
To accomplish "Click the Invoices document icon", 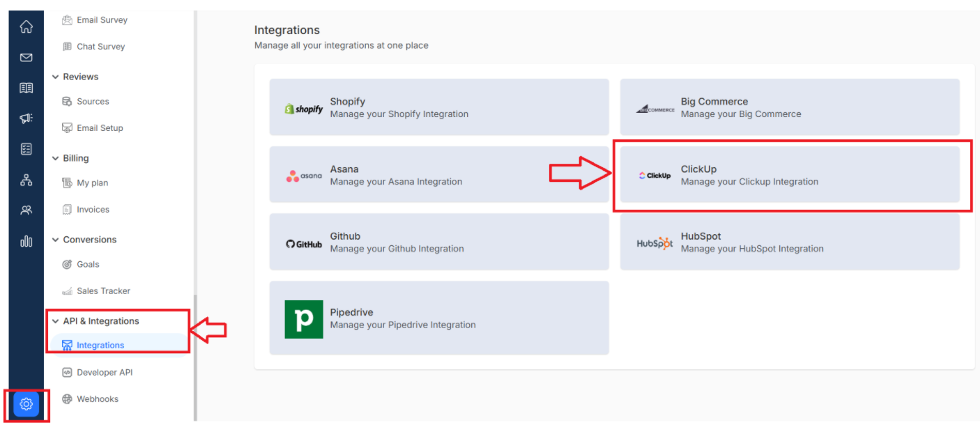I will (x=67, y=210).
